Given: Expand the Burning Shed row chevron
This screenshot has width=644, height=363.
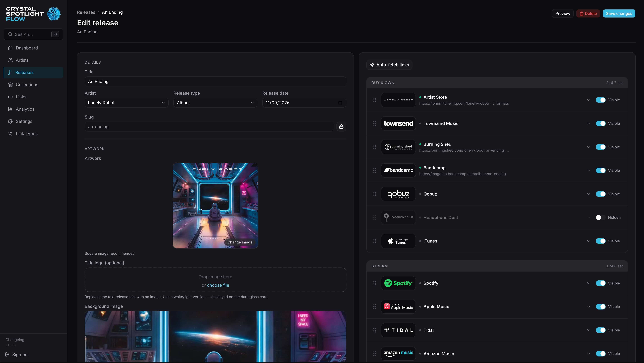Looking at the screenshot, I should (x=589, y=147).
